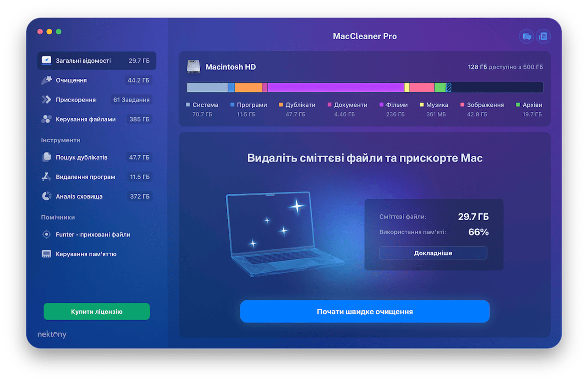Click the Програми legend label
The image size is (588, 383).
pos(252,105)
